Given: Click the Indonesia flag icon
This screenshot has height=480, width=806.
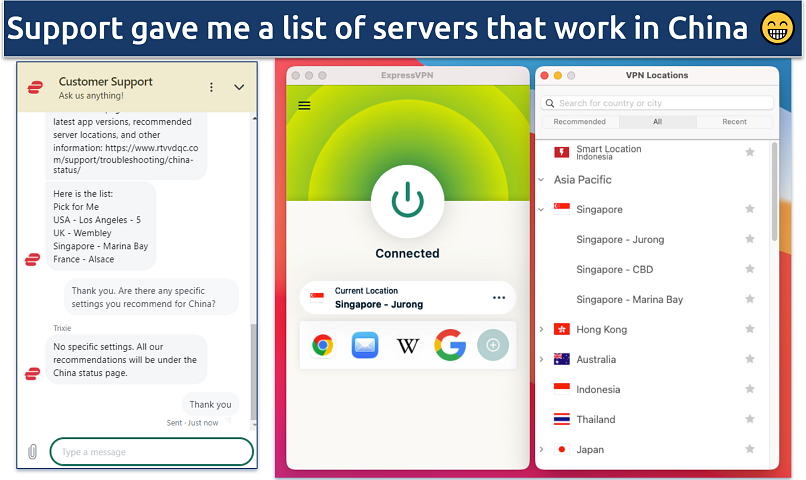Looking at the screenshot, I should click(561, 389).
